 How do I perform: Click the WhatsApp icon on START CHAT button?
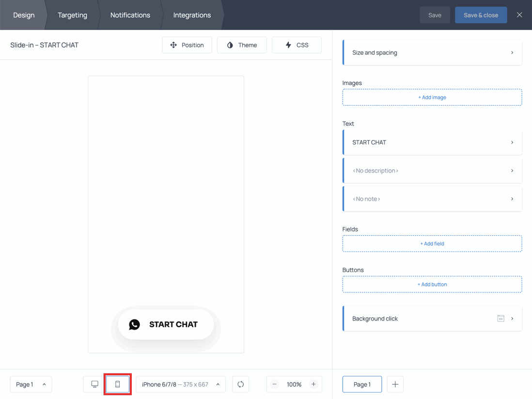[134, 324]
